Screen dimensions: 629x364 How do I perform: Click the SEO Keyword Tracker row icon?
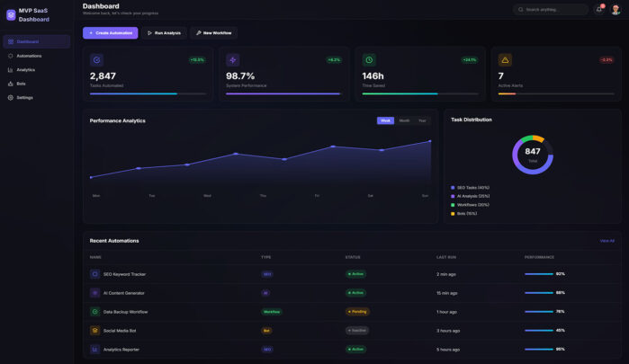[x=94, y=273]
